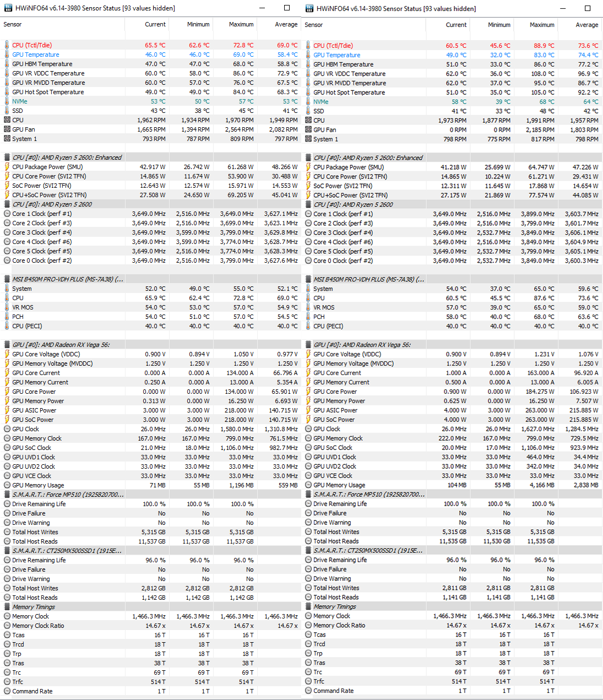
Task: Maximize the right HWiNFO64 window
Action: [x=588, y=8]
